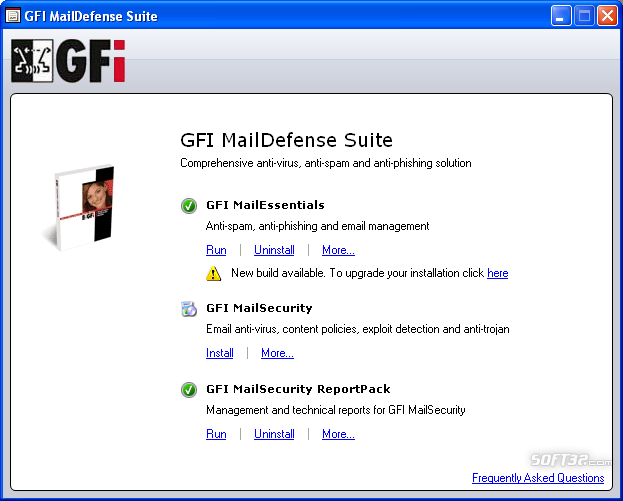This screenshot has width=623, height=501.
Task: Open More... for MailSecurity ReportPack
Action: tap(338, 434)
